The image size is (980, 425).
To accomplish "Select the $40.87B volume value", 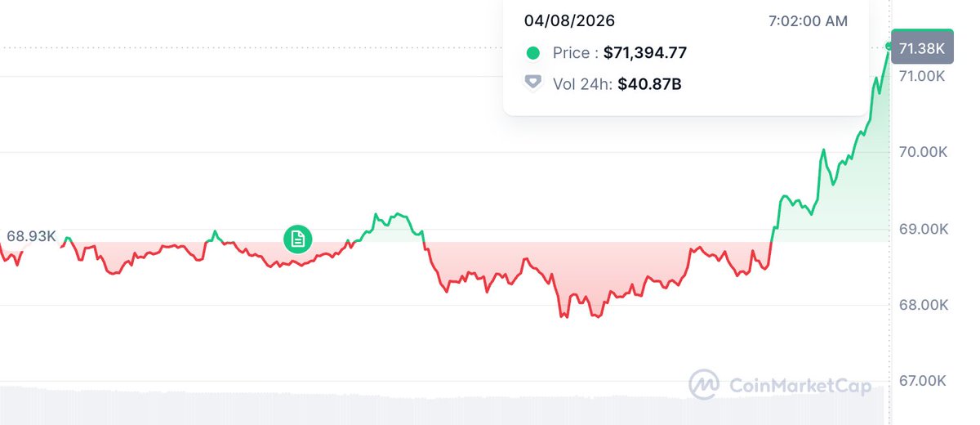I will click(649, 82).
